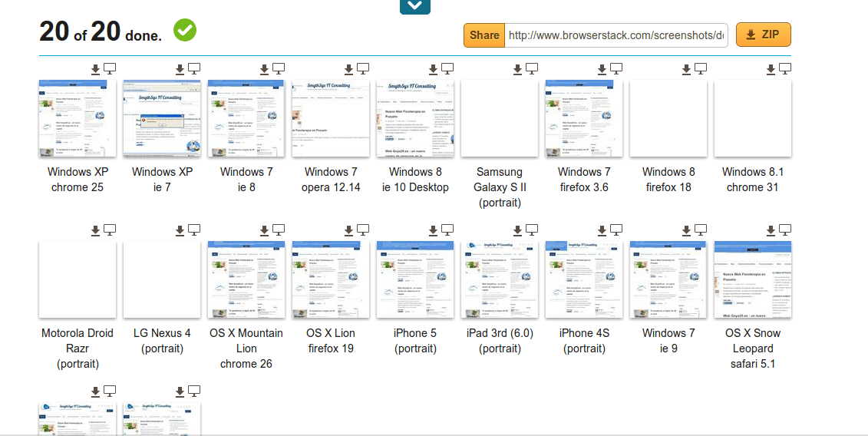868x436 pixels.
Task: Open the Windows 7 ie 9 thumbnail
Action: [x=668, y=279]
